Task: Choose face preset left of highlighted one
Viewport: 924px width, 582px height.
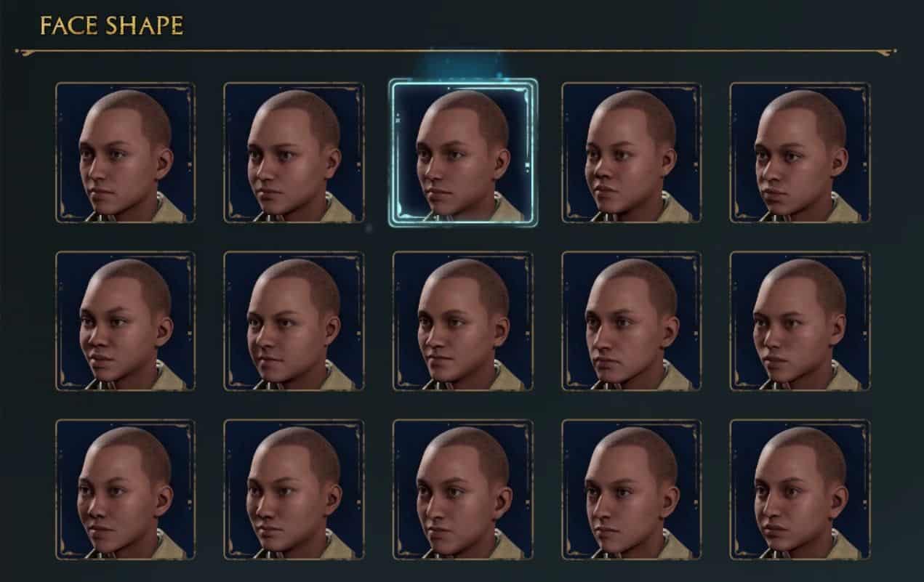Action: click(294, 153)
